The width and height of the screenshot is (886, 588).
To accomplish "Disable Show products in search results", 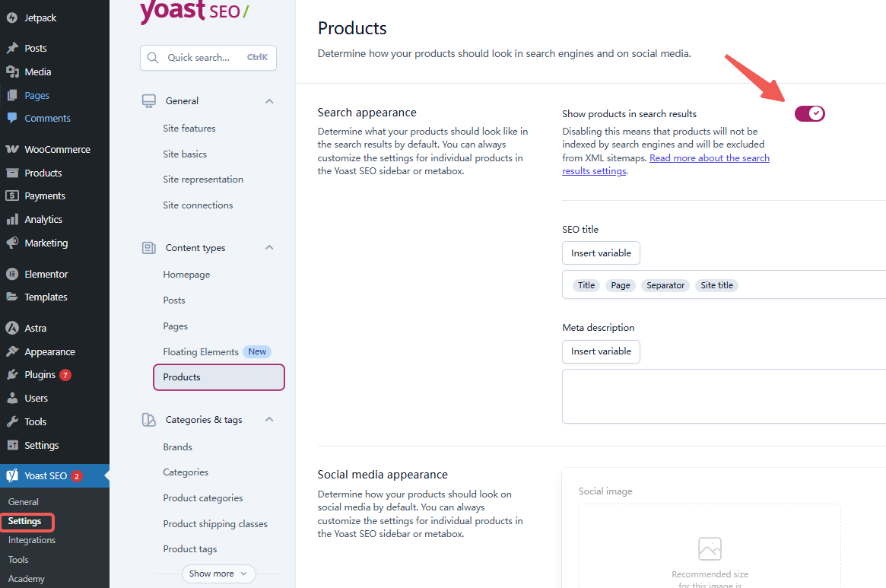I will pos(809,113).
